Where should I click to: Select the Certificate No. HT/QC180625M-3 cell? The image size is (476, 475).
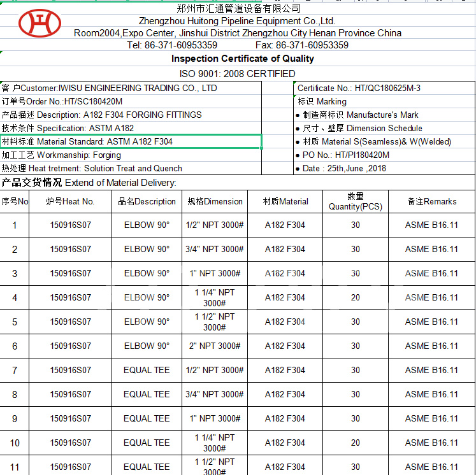384,88
